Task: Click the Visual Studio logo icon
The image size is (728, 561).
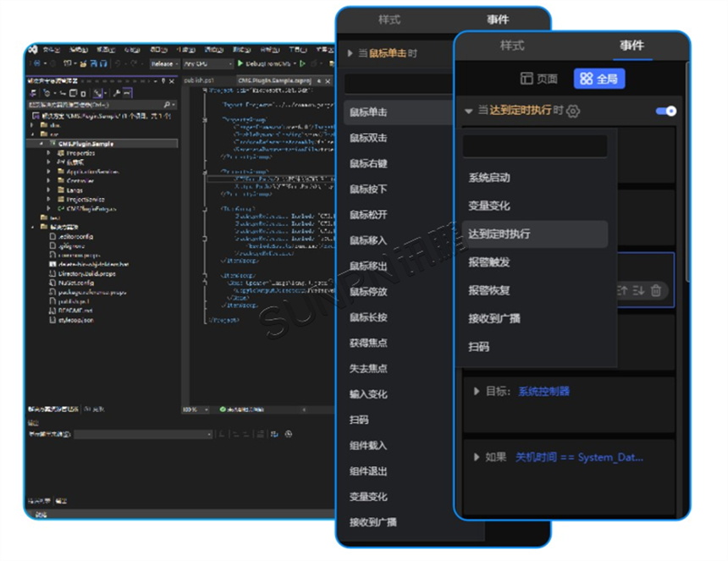Action: tap(32, 49)
